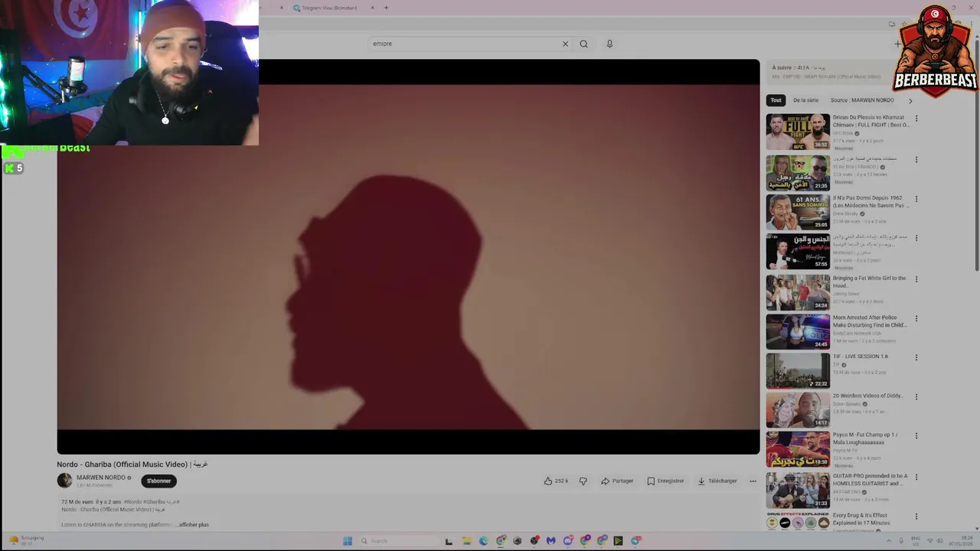Click the video title Nordo - Ghariba
This screenshot has width=980, height=551.
pyautogui.click(x=132, y=464)
